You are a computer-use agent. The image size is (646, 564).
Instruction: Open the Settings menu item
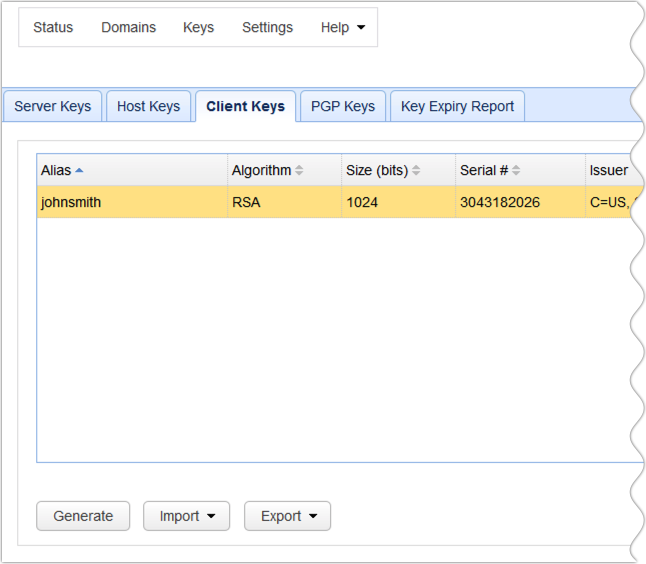(x=267, y=28)
